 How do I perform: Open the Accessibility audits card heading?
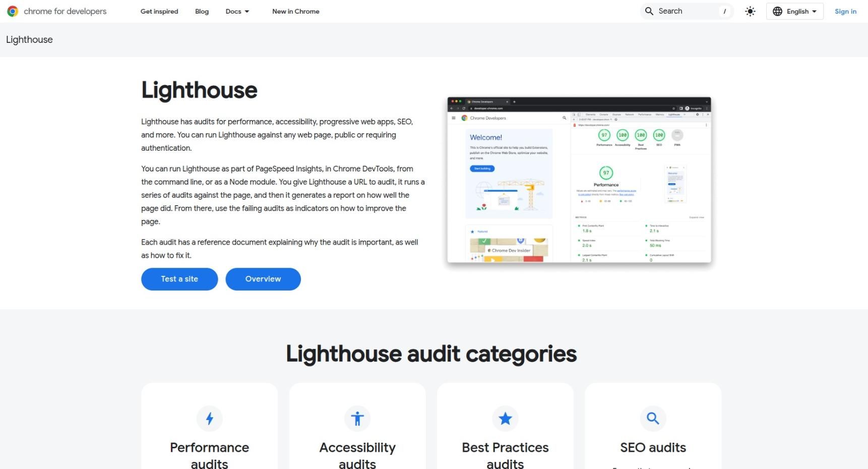coord(357,455)
